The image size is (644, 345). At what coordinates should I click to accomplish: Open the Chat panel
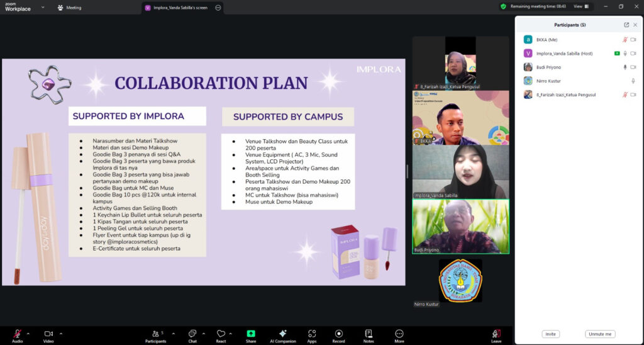[x=192, y=334]
